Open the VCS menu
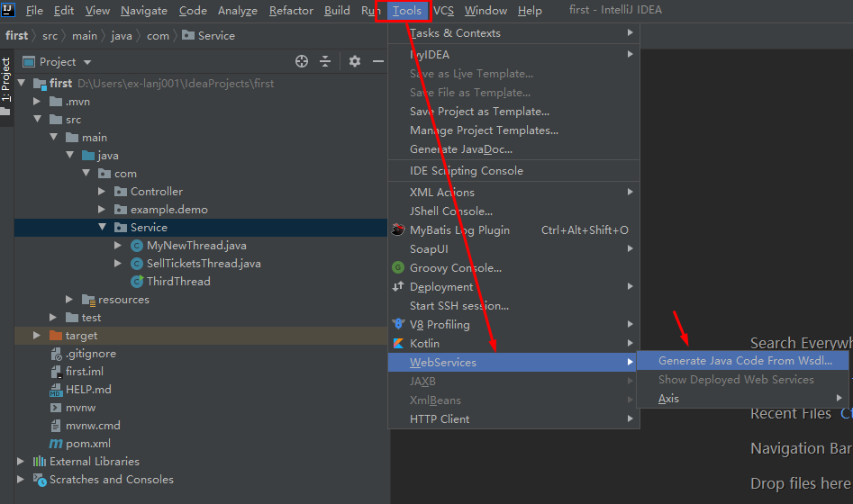 tap(443, 10)
